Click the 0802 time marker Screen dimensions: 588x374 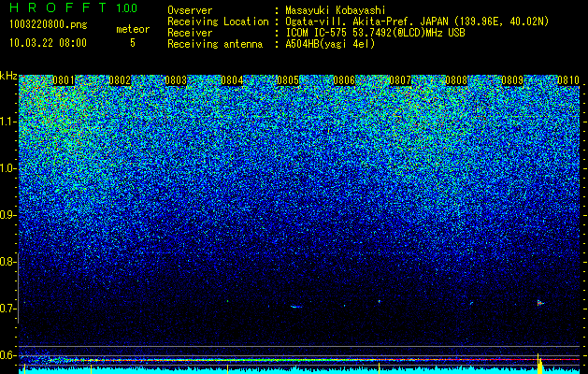coord(120,80)
